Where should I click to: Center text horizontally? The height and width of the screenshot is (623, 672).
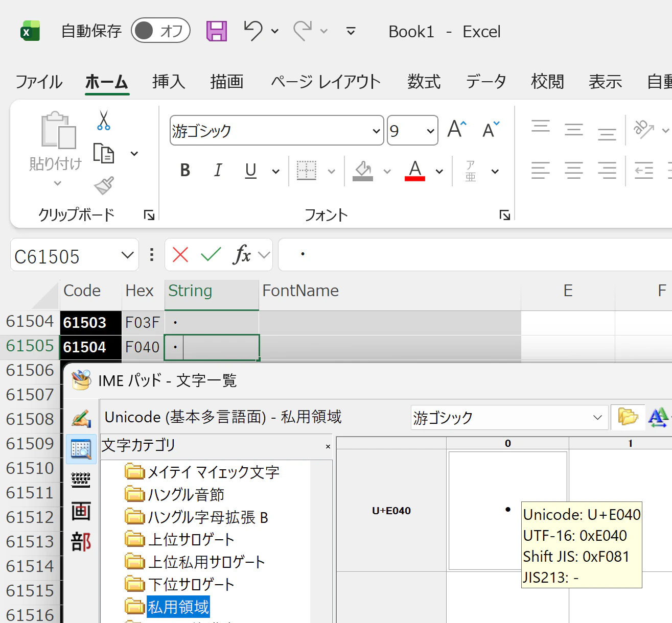tap(574, 171)
